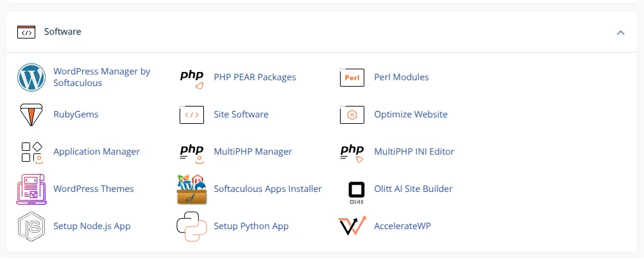Launch Application Manager link
The image size is (644, 258).
pos(96,151)
